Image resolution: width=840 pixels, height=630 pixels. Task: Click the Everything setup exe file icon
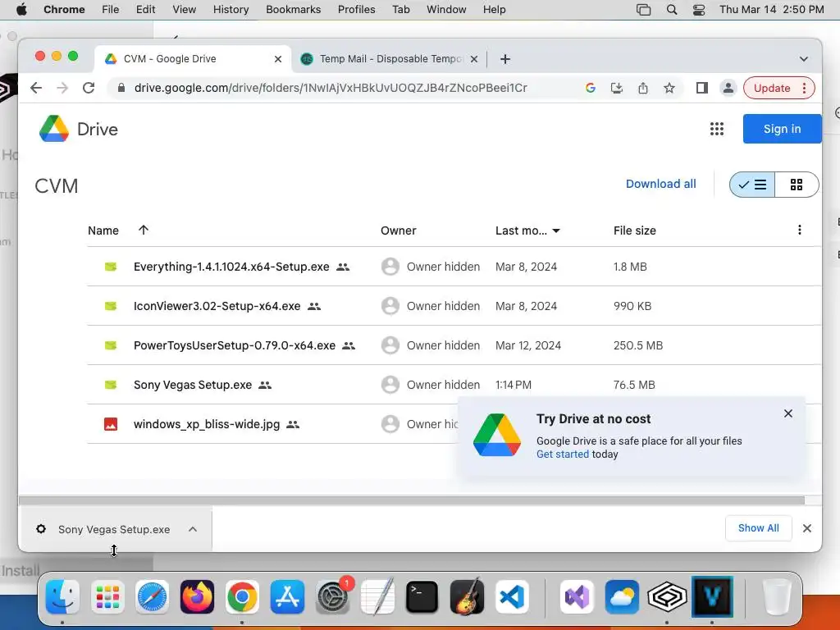pyautogui.click(x=111, y=267)
